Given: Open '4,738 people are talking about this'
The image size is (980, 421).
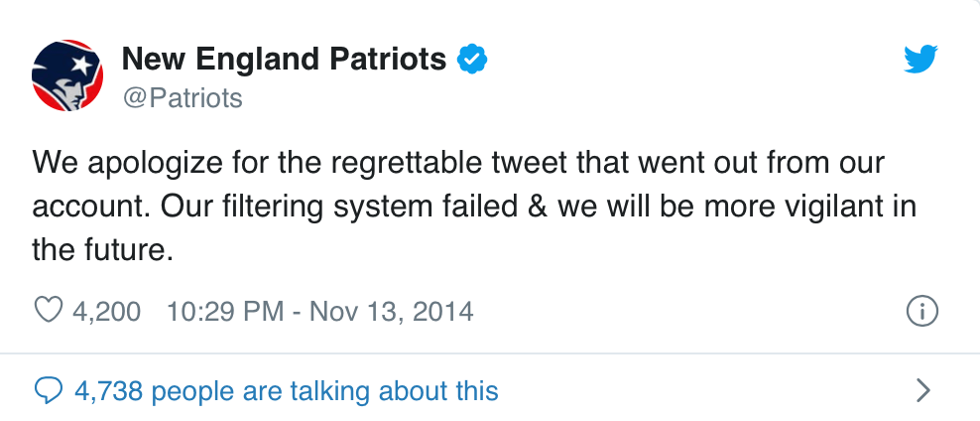Looking at the screenshot, I should [x=287, y=391].
